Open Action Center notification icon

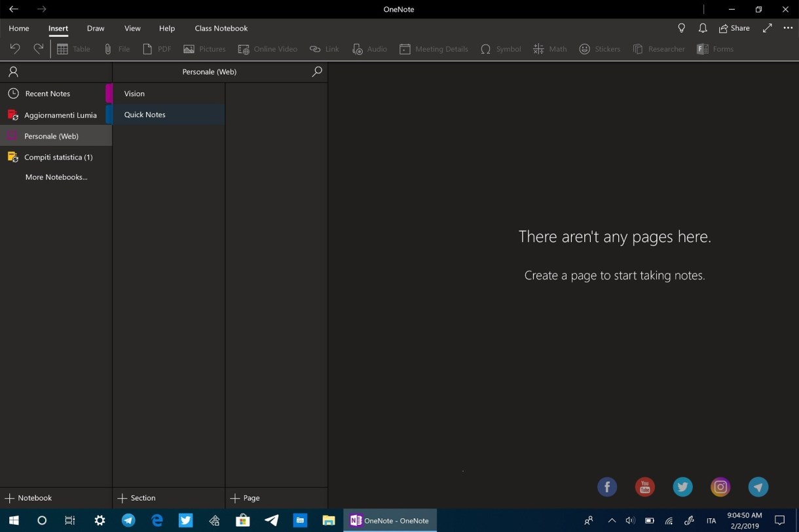pos(779,521)
